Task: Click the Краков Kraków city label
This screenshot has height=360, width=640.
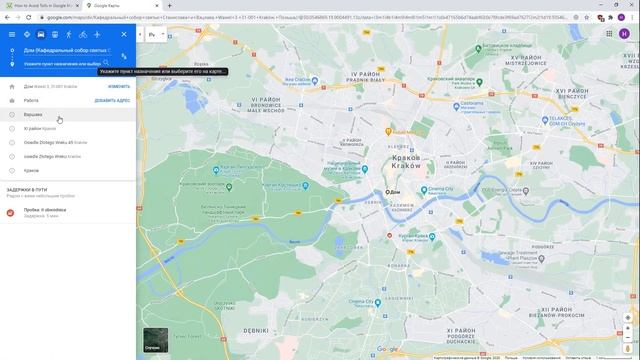Action: pyautogui.click(x=406, y=162)
